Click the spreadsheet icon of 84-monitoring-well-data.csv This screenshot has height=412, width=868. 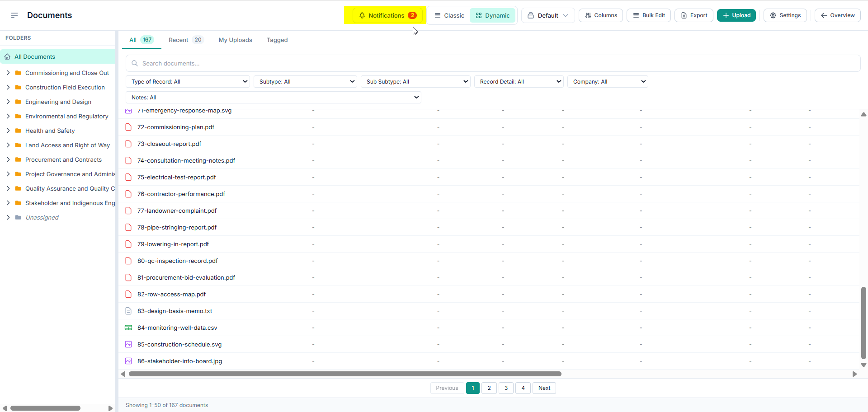point(128,328)
